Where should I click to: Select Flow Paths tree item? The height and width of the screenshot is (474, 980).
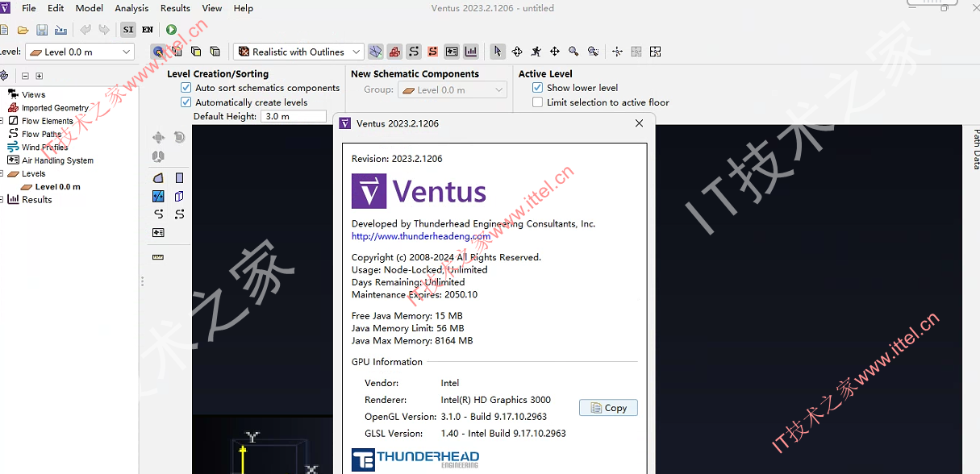point(41,134)
